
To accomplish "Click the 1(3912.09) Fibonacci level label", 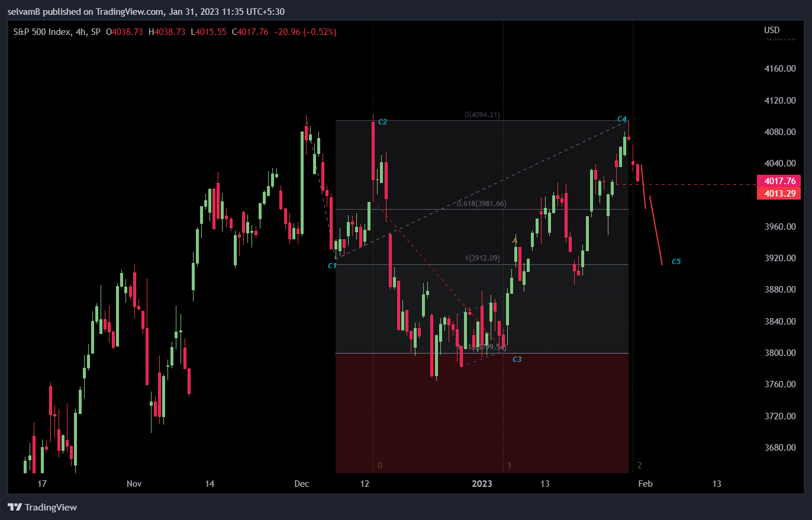I will coord(482,258).
